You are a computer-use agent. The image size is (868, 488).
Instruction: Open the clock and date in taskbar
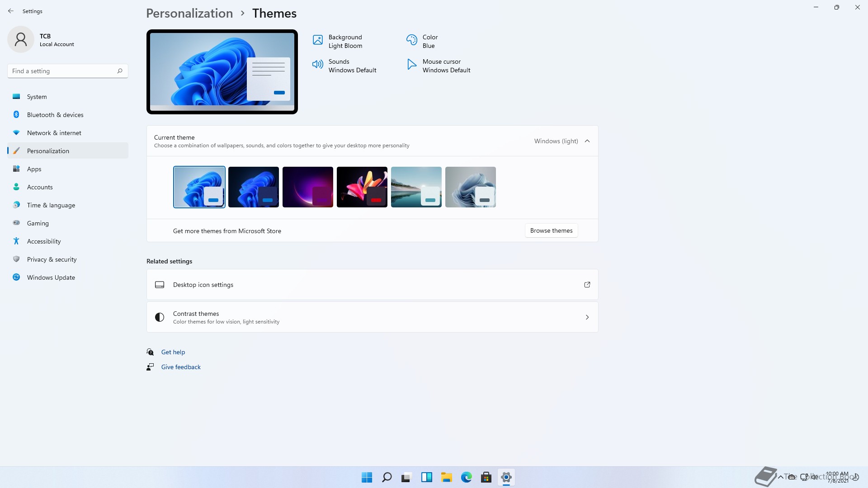[837, 477]
